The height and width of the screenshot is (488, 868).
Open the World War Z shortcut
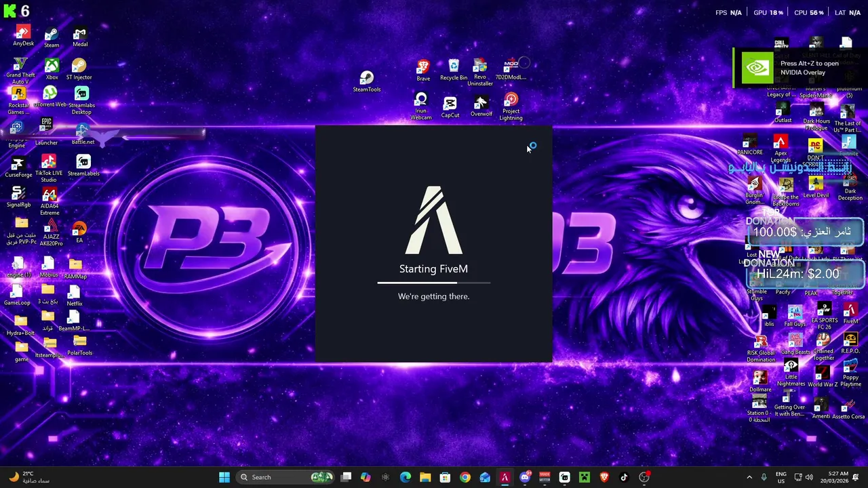(x=822, y=377)
